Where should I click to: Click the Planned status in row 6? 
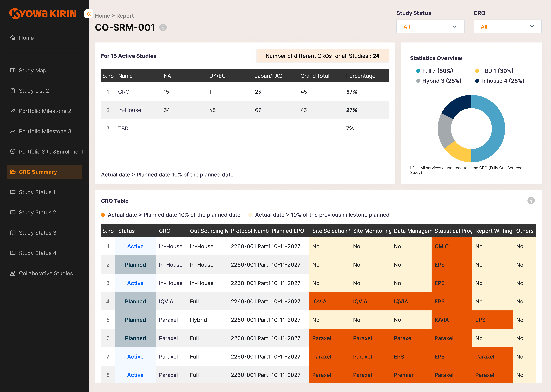(x=135, y=338)
